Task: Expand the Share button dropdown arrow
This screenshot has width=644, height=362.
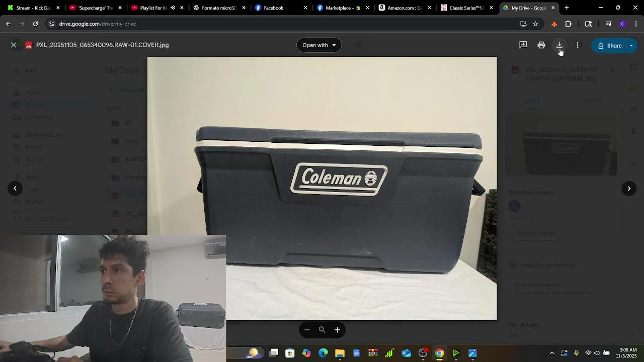Action: 631,45
